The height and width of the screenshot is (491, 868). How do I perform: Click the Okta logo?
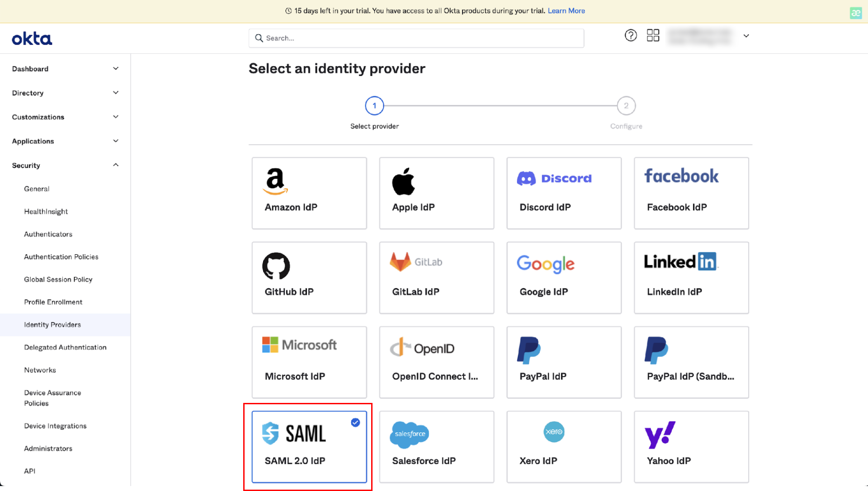32,38
